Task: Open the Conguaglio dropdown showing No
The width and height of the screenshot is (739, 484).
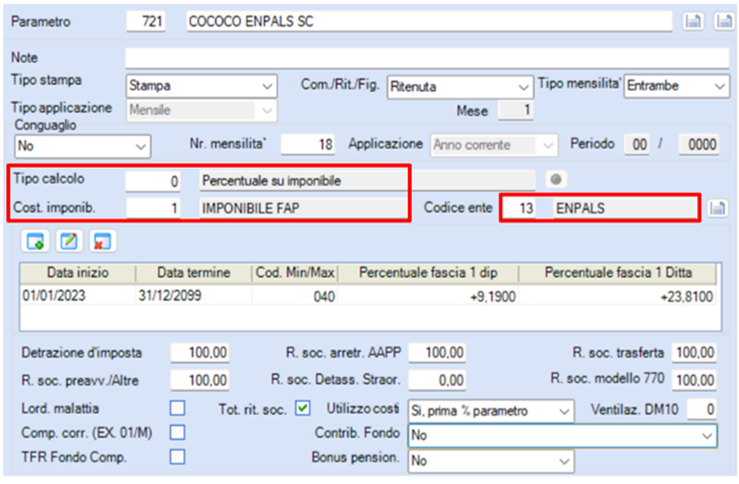Action: pos(82,146)
